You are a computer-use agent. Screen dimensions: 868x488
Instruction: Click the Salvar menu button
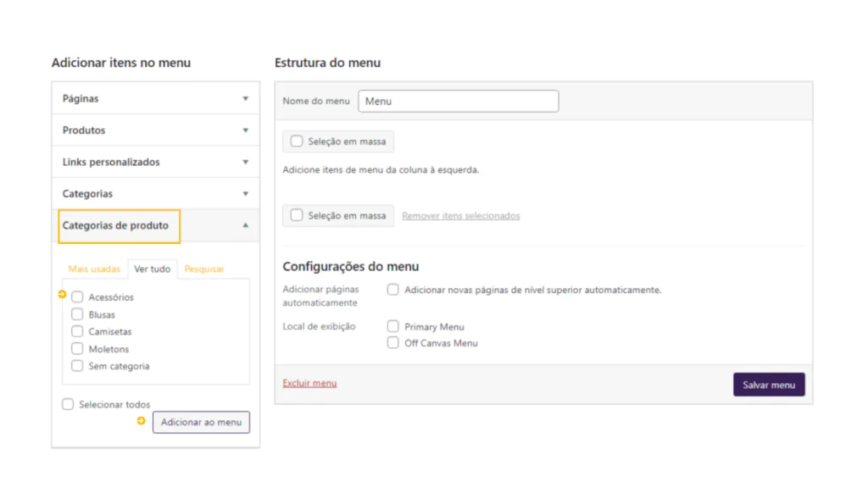pyautogui.click(x=769, y=385)
